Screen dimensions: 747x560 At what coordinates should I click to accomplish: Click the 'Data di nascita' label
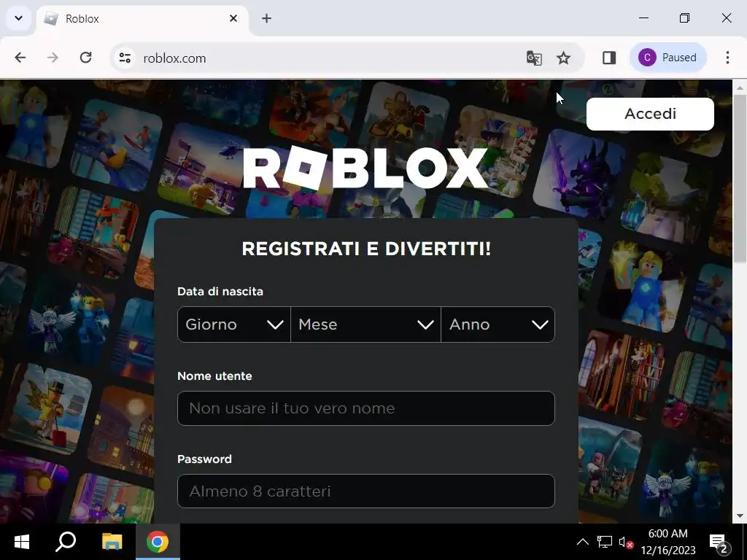coord(220,292)
